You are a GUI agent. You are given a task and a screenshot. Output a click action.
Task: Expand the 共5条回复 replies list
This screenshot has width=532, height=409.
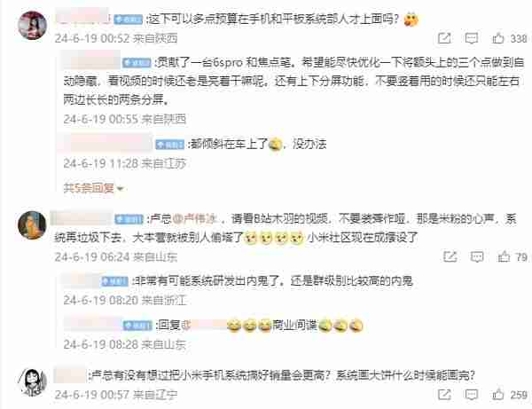[x=93, y=188]
